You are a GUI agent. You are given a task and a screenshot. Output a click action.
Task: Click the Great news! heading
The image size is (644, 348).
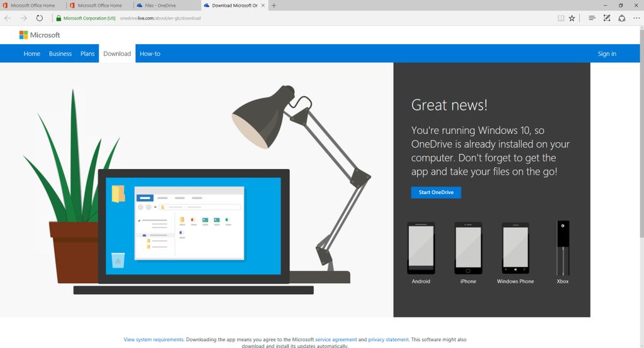(449, 105)
